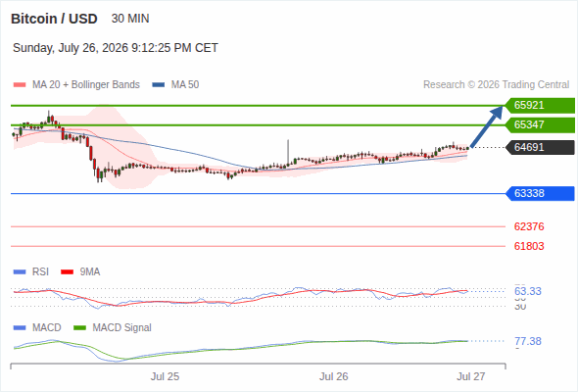Image resolution: width=578 pixels, height=392 pixels.
Task: Click the 62376 support level label
Action: click(x=529, y=226)
